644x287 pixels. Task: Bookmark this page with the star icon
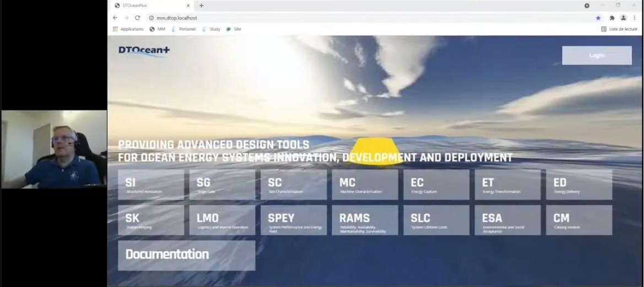(x=598, y=18)
